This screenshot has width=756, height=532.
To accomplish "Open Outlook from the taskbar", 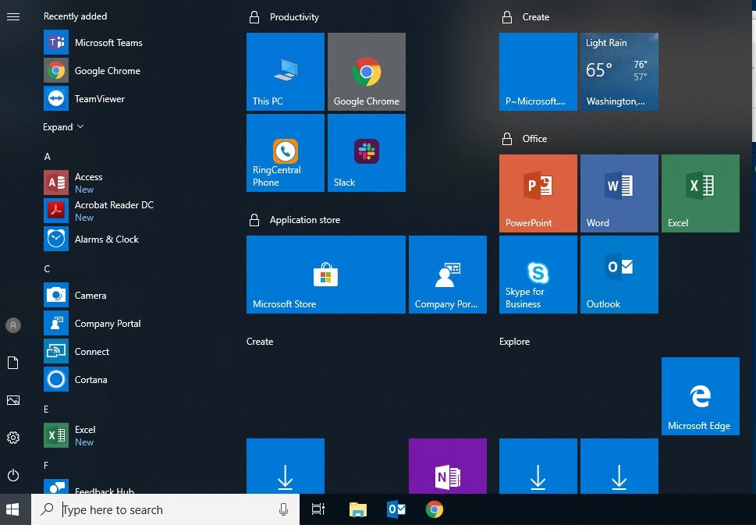I will pos(396,509).
